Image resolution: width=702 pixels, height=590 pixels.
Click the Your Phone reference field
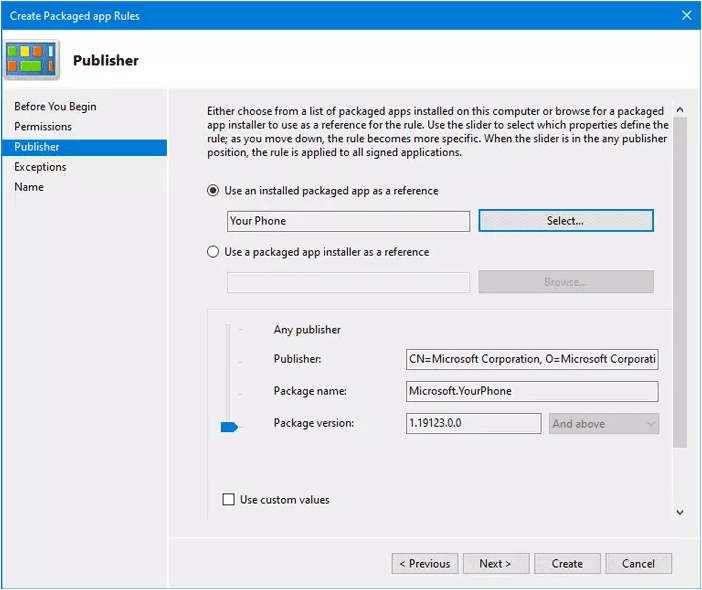348,221
